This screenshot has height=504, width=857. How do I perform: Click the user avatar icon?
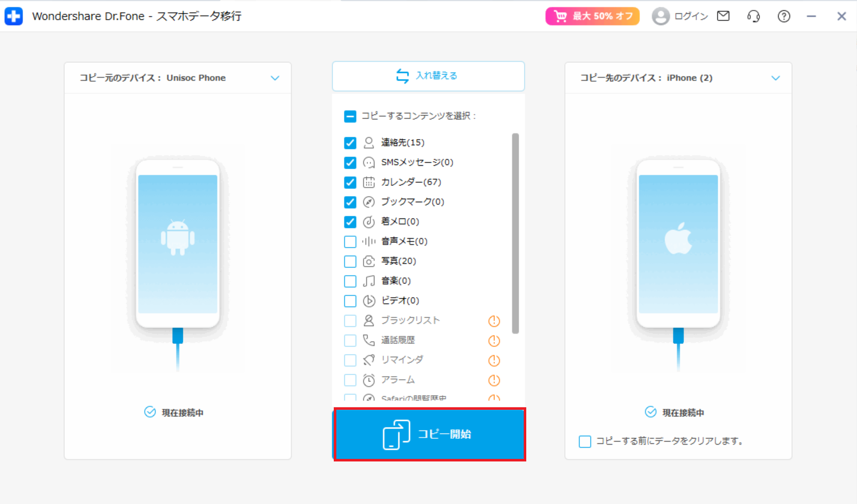pyautogui.click(x=660, y=16)
